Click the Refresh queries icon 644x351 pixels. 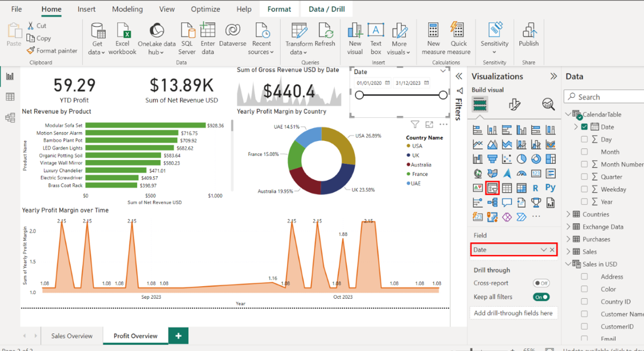point(325,35)
